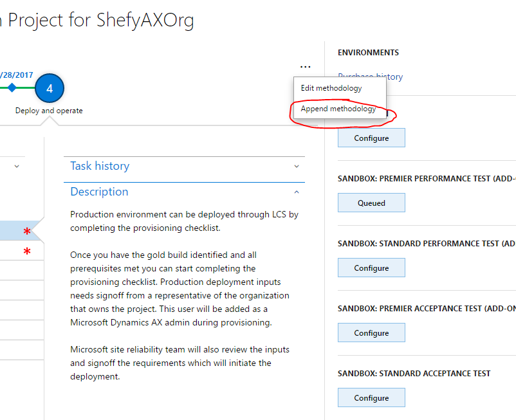Configure the Standard Performance Test sandbox
The width and height of the screenshot is (516, 420).
(x=371, y=268)
